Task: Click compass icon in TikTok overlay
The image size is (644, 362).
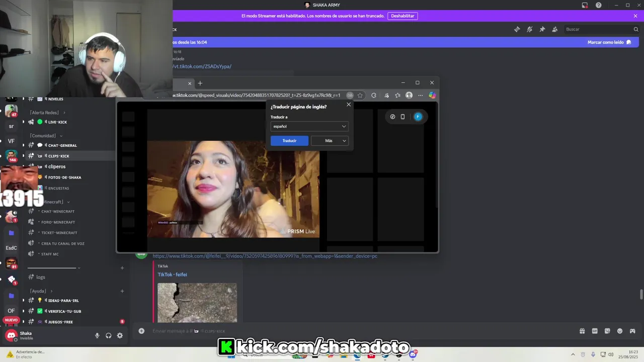Action: click(x=392, y=117)
